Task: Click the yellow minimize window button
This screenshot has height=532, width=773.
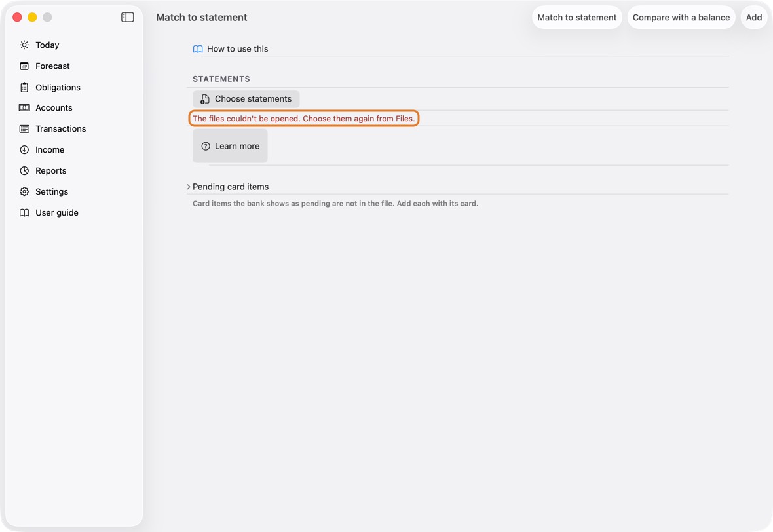Action: tap(32, 17)
